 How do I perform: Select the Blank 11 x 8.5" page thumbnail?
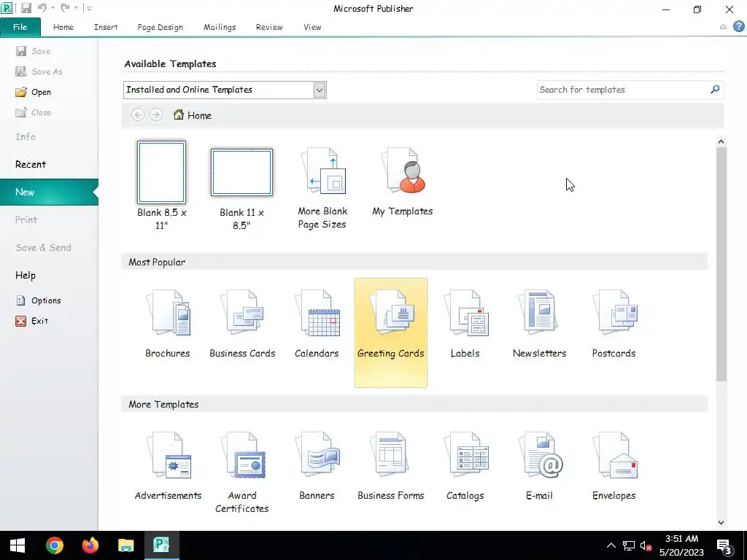coord(242,172)
